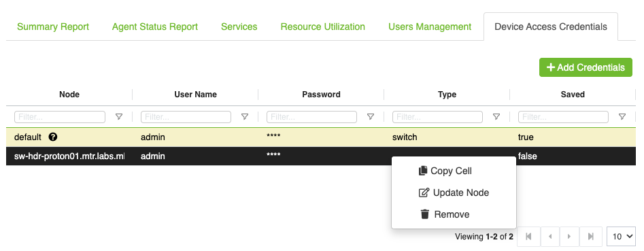Viewport: 644px width, 251px height.
Task: Sort by the Password column header
Action: (x=321, y=95)
